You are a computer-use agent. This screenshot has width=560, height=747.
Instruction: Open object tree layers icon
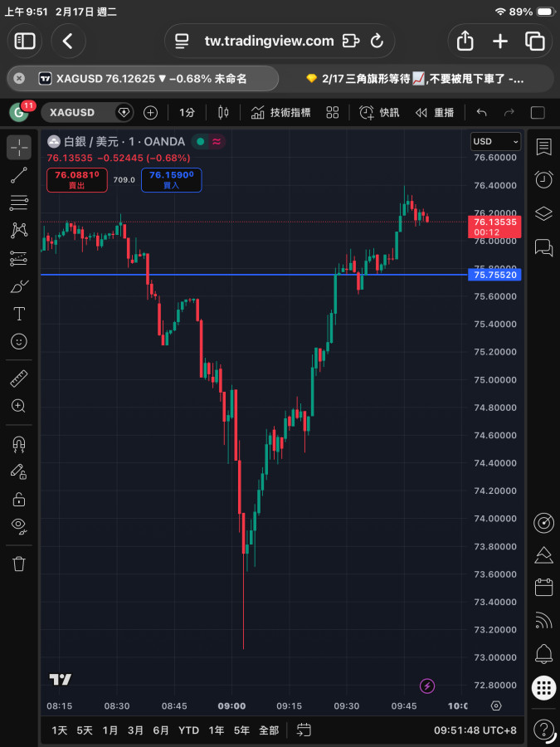tap(543, 213)
